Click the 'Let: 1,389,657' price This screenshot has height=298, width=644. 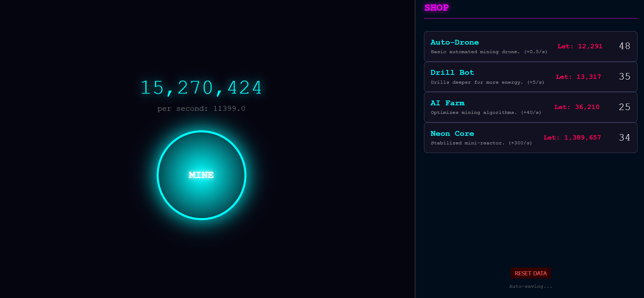(x=572, y=138)
